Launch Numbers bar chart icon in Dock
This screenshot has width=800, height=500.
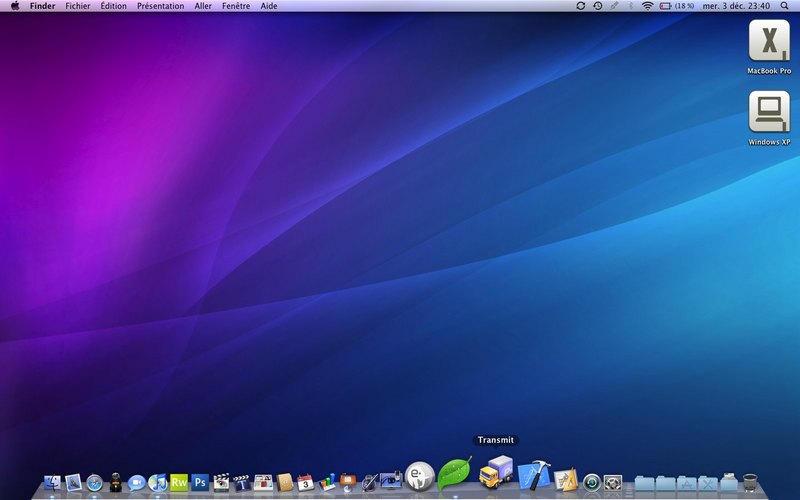[x=327, y=482]
